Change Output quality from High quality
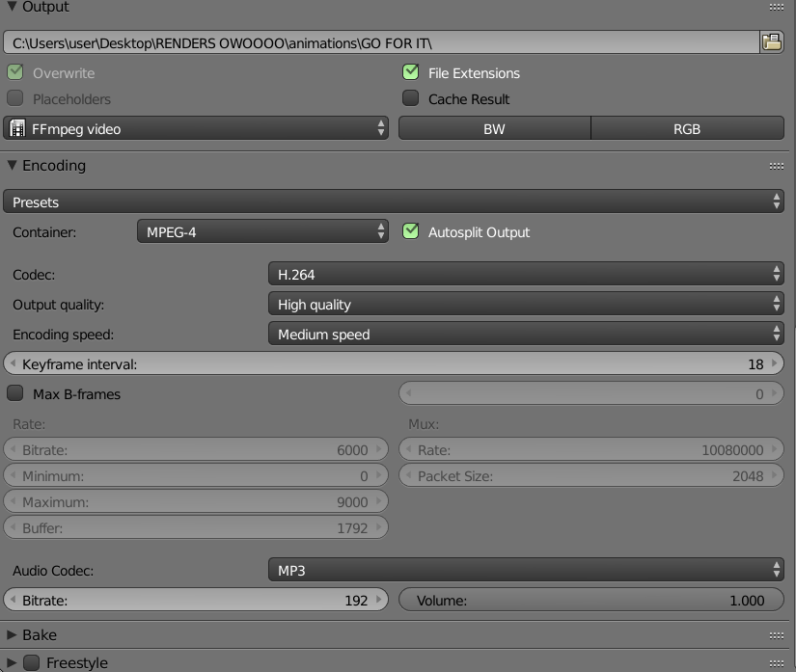This screenshot has width=796, height=672. pyautogui.click(x=526, y=305)
